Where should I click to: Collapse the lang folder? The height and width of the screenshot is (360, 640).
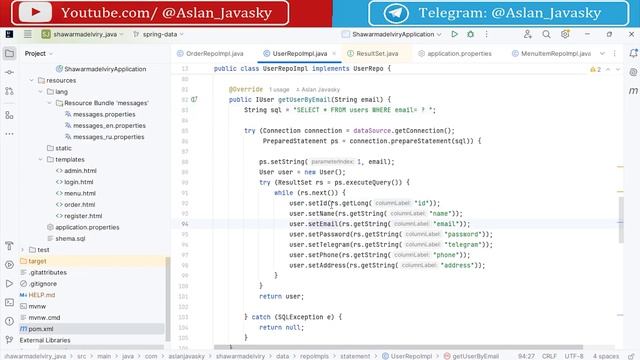click(x=41, y=92)
